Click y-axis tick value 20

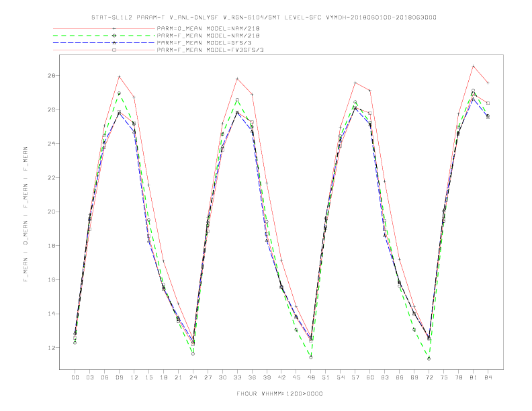point(51,212)
